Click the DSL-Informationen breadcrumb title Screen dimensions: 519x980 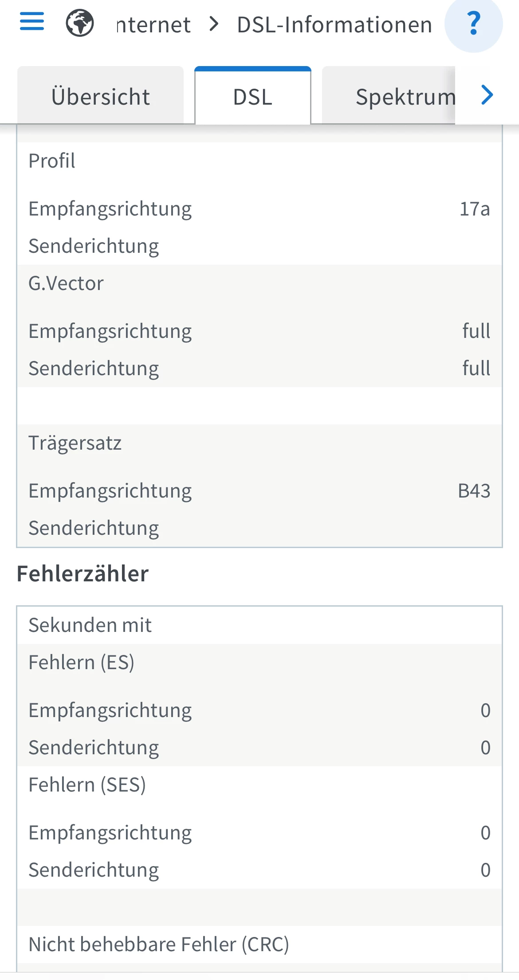[x=334, y=25]
